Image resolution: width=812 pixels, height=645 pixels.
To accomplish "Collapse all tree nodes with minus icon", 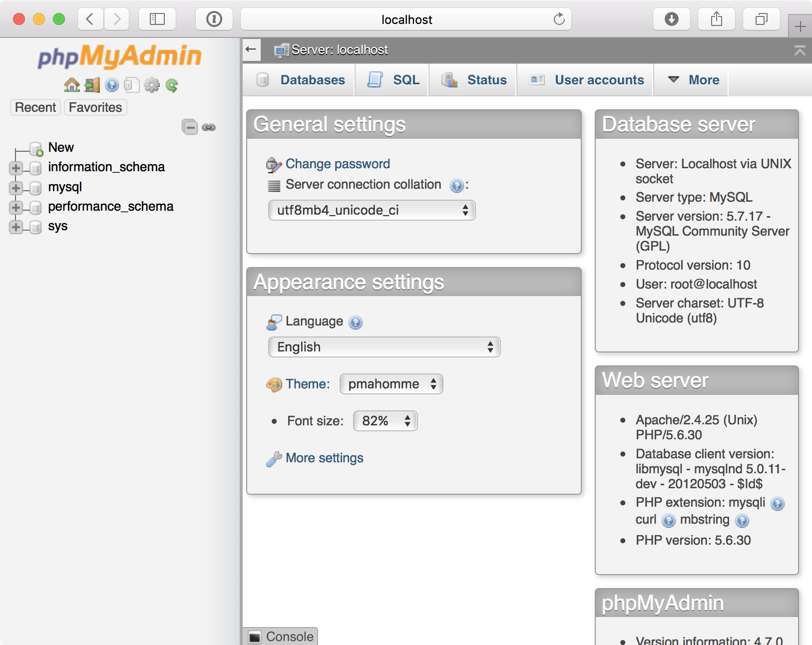I will click(190, 127).
